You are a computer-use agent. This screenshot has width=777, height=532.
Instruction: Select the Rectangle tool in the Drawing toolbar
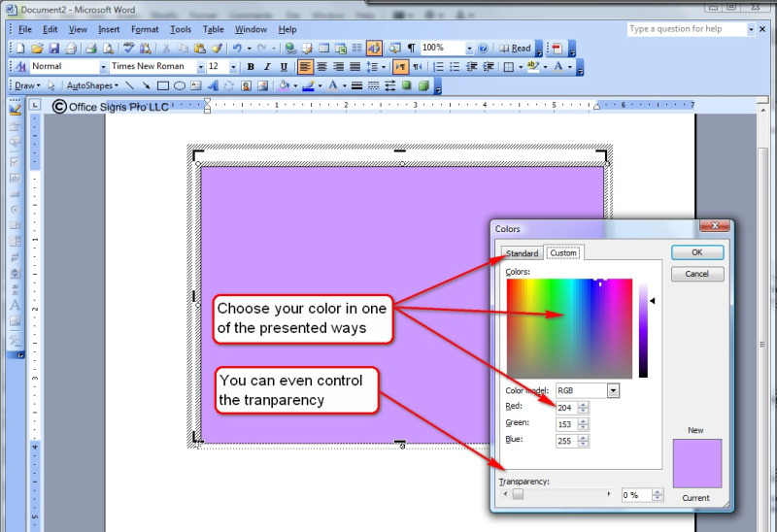point(163,85)
